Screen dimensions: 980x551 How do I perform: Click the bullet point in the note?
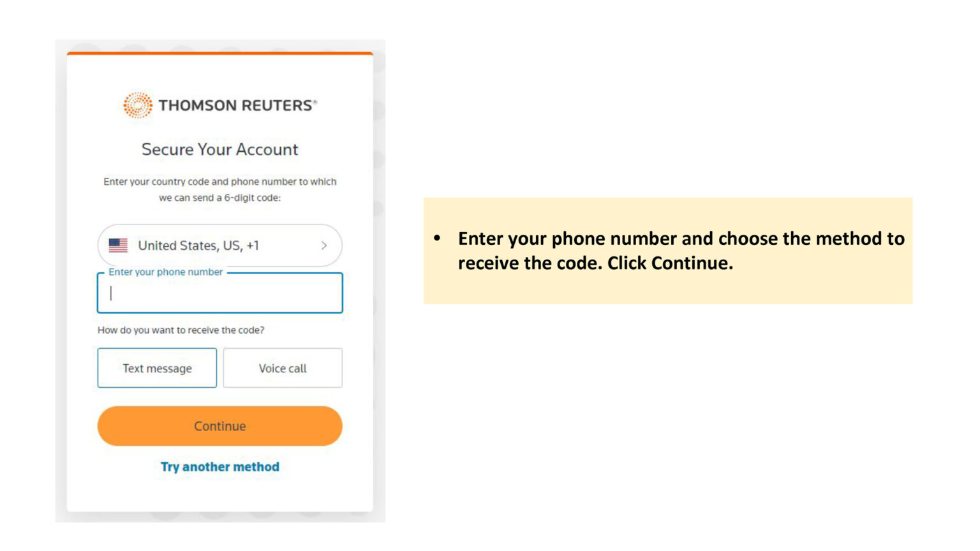point(437,239)
